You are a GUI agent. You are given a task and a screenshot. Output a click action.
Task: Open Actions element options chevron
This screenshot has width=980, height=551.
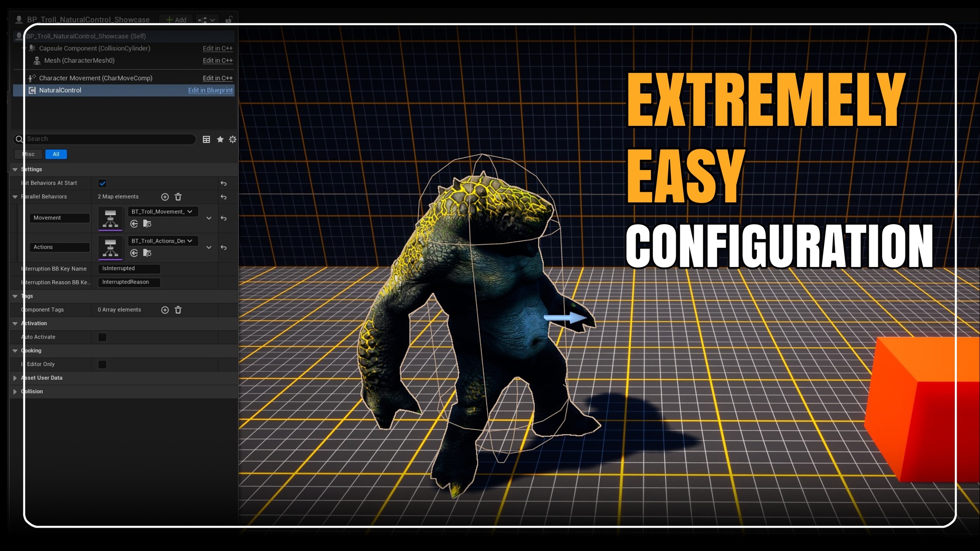(209, 248)
